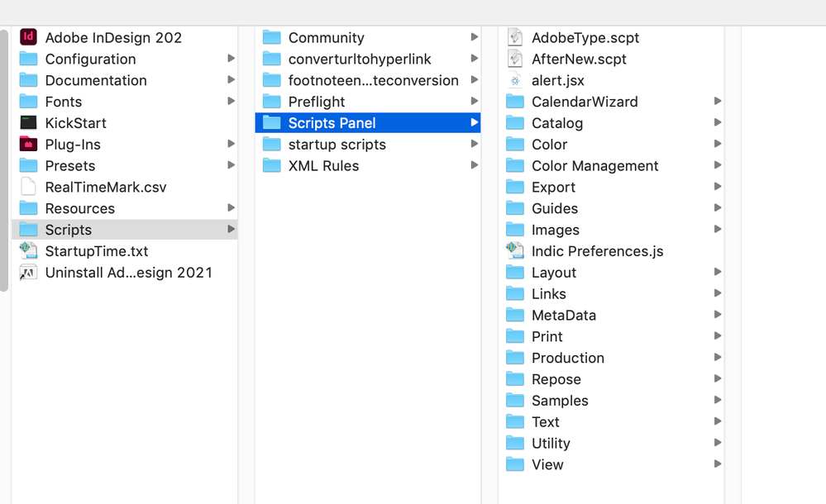The width and height of the screenshot is (826, 504).
Task: Open the Plug-Ins folder row
Action: (124, 144)
